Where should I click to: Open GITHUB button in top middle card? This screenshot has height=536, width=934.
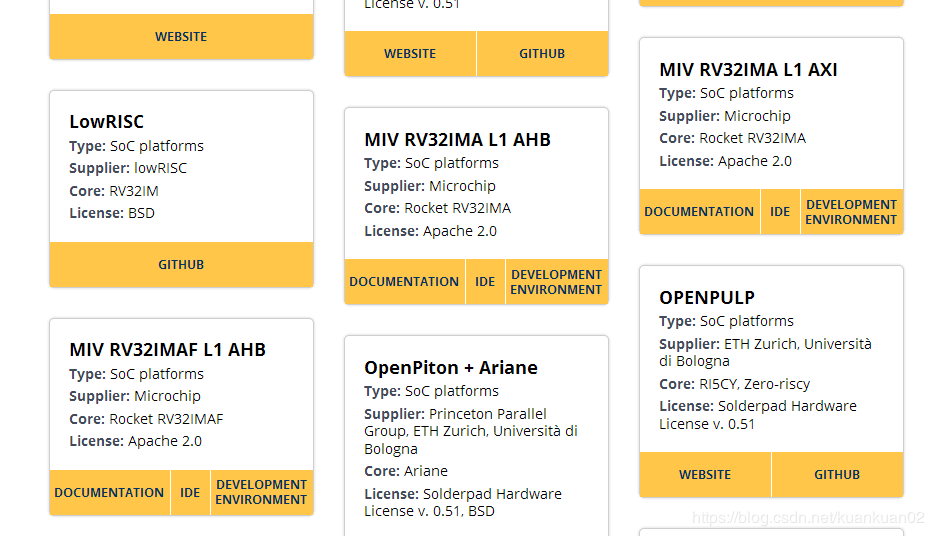point(543,54)
